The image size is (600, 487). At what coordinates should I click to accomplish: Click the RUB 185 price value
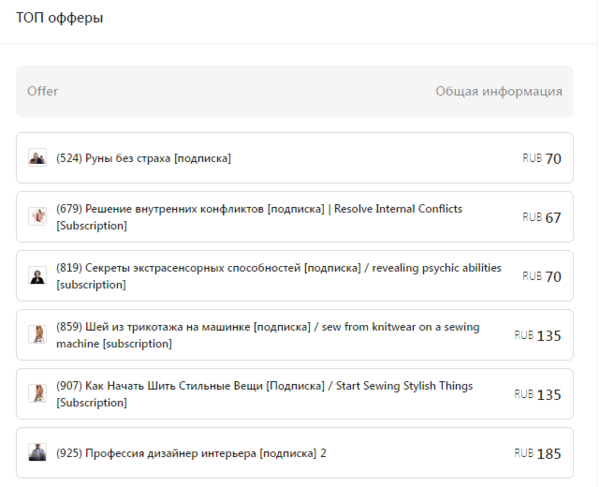538,453
